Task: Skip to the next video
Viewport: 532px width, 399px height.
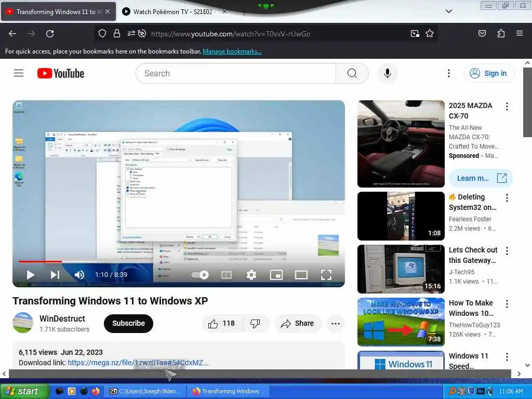Action: [55, 275]
